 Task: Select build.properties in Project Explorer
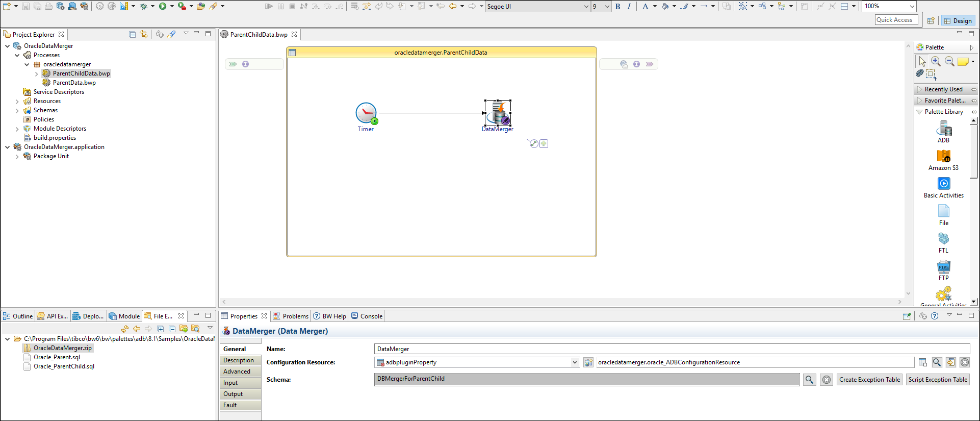click(55, 138)
